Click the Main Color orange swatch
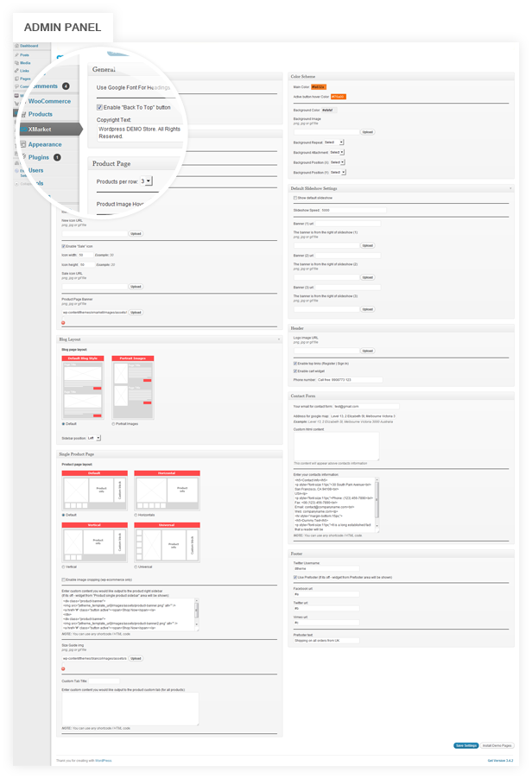Image resolution: width=532 pixels, height=779 pixels. coord(319,87)
